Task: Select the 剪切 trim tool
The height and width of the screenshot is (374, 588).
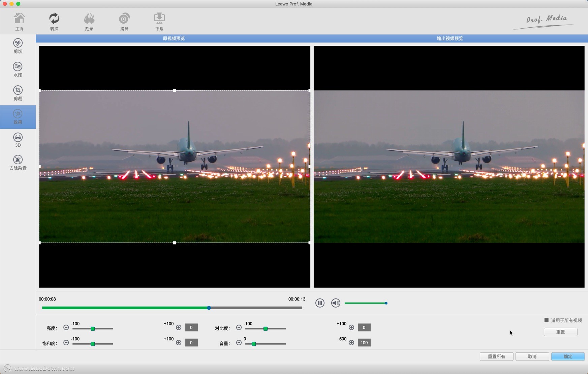Action: [18, 46]
